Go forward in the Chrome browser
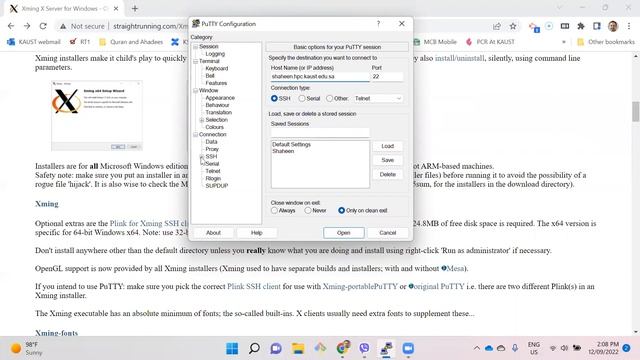 27,26
